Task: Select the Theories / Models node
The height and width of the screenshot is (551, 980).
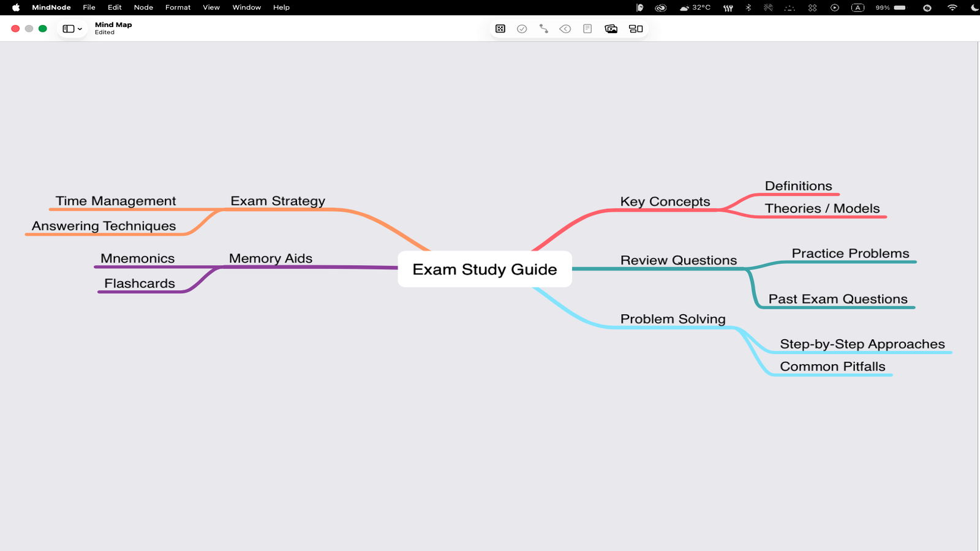Action: point(822,208)
